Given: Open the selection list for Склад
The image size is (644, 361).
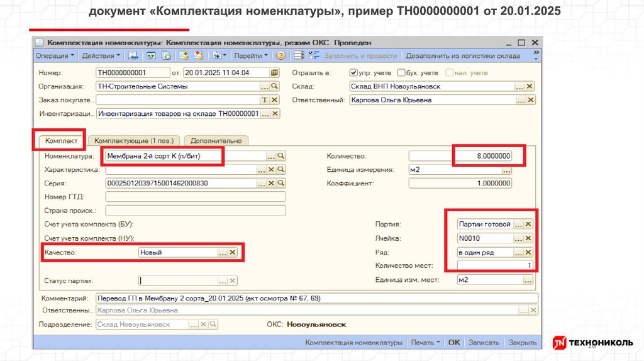Looking at the screenshot, I should pyautogui.click(x=519, y=86).
